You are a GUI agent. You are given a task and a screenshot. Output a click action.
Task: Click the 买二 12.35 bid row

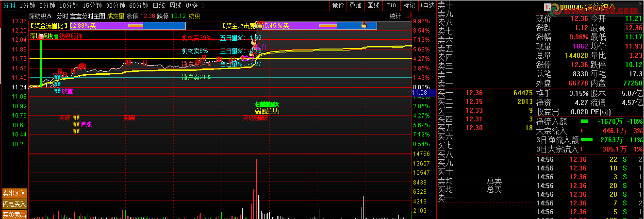(485, 101)
